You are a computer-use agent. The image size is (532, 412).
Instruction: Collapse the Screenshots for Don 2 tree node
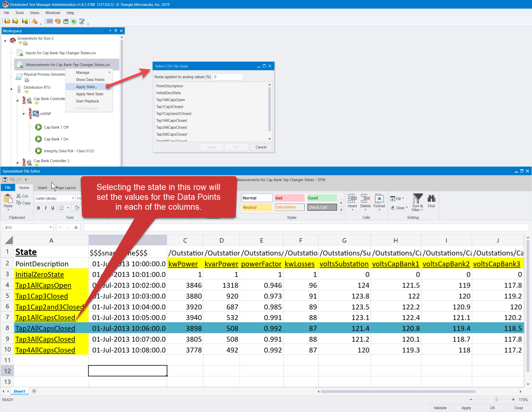[x=5, y=41]
